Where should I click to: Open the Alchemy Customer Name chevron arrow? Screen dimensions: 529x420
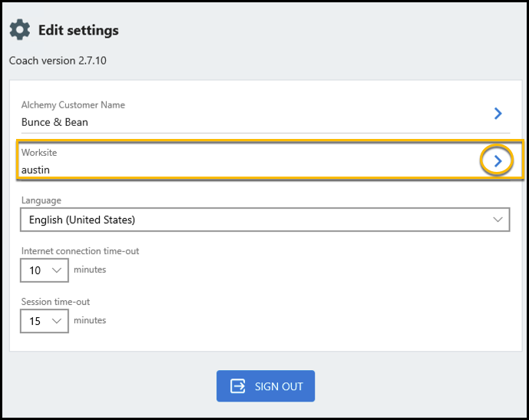click(498, 114)
